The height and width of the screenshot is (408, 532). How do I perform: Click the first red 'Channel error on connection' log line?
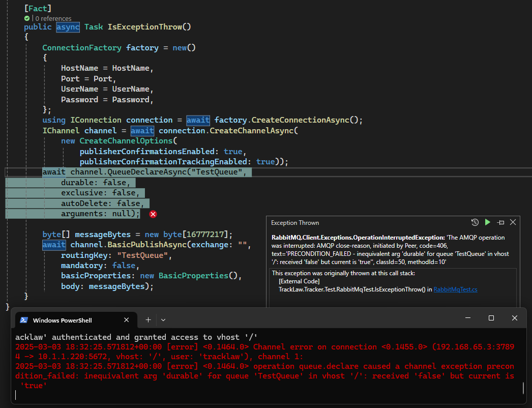pyautogui.click(x=264, y=352)
